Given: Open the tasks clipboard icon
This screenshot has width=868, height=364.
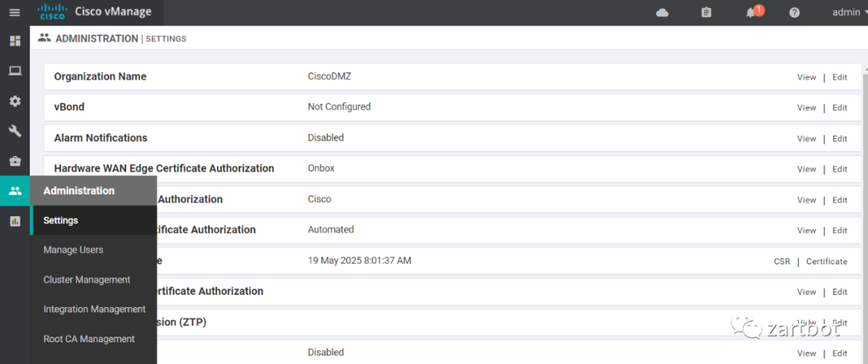Looking at the screenshot, I should 706,13.
